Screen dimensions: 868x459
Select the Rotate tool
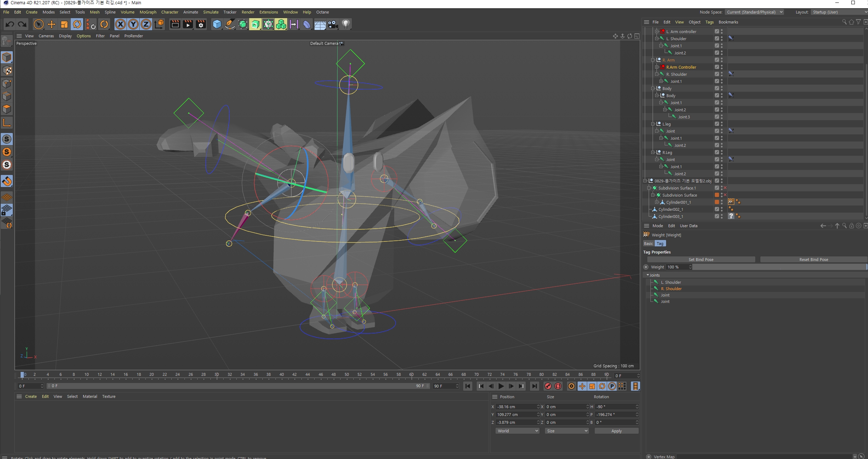click(77, 24)
